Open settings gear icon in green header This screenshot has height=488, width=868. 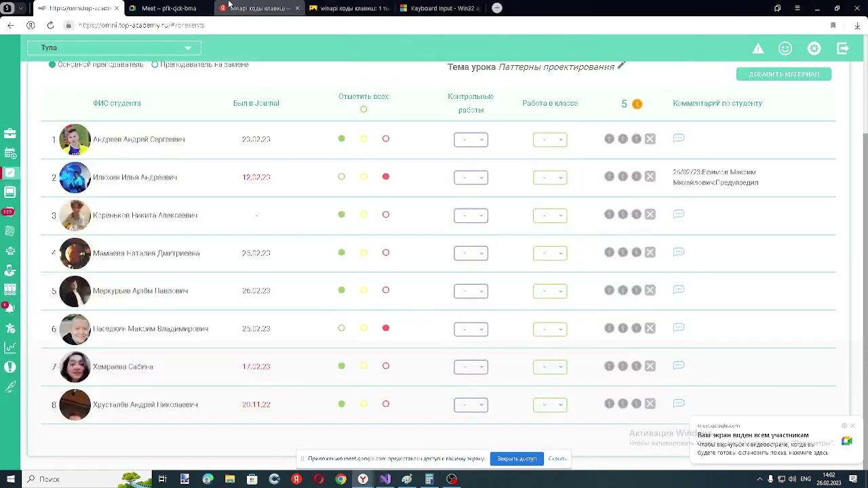814,48
